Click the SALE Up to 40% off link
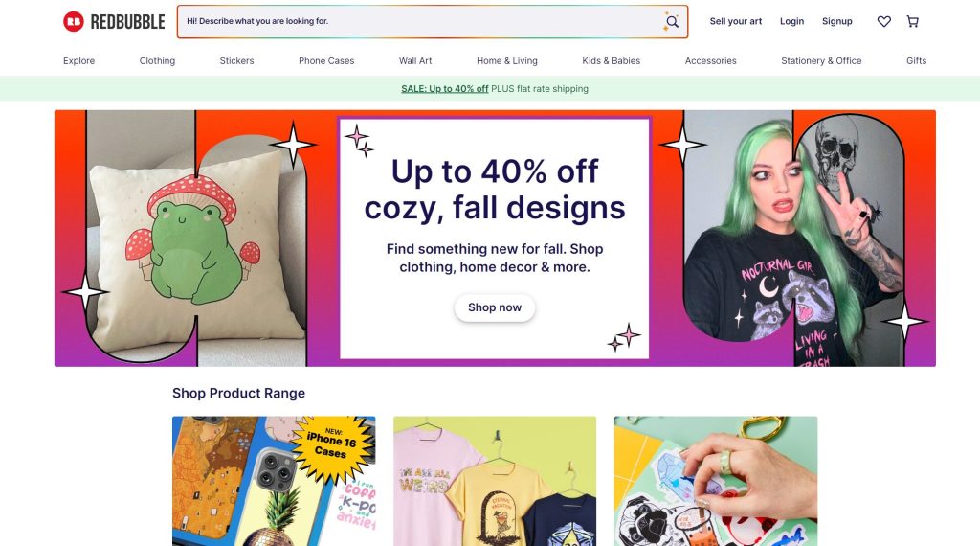 click(444, 89)
